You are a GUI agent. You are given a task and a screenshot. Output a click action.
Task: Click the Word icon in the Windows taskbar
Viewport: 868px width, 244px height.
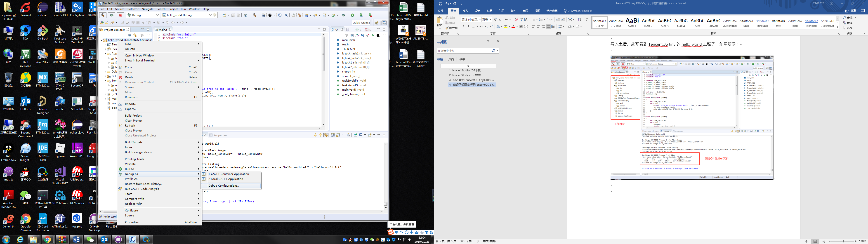tap(76, 239)
